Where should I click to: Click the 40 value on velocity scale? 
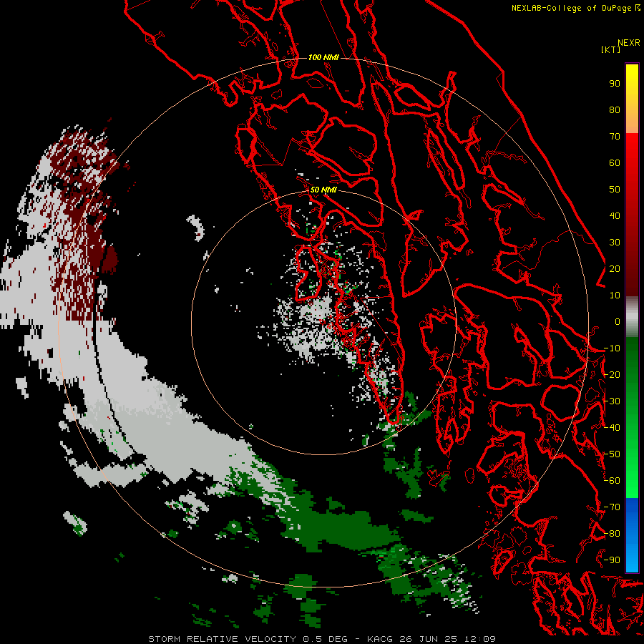pyautogui.click(x=615, y=216)
